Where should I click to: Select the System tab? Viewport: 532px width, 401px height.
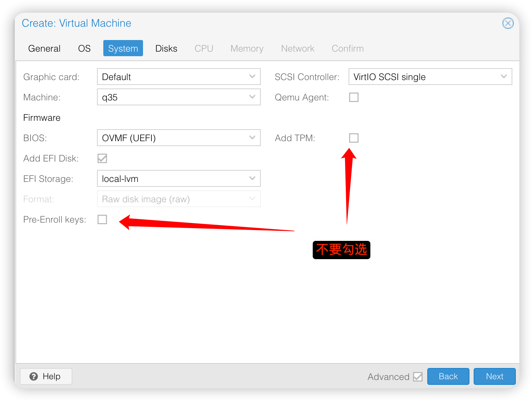click(x=123, y=48)
